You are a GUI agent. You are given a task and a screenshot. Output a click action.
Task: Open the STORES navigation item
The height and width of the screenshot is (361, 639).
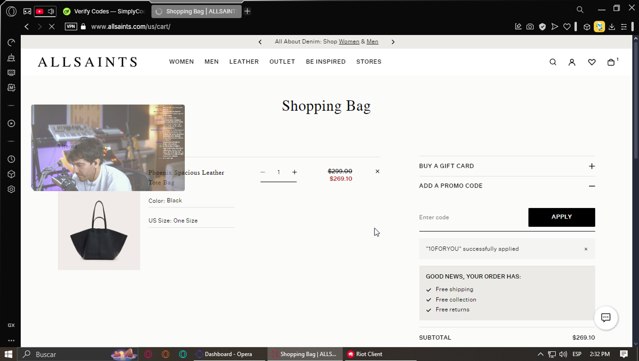click(x=369, y=62)
